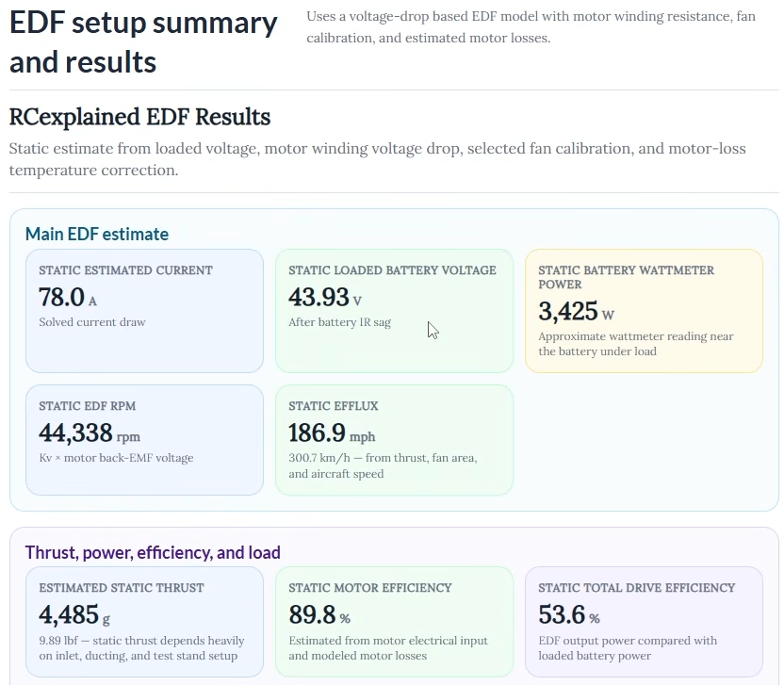Click the 89.8 % motor efficiency value
The image size is (784, 685).
pyautogui.click(x=319, y=614)
